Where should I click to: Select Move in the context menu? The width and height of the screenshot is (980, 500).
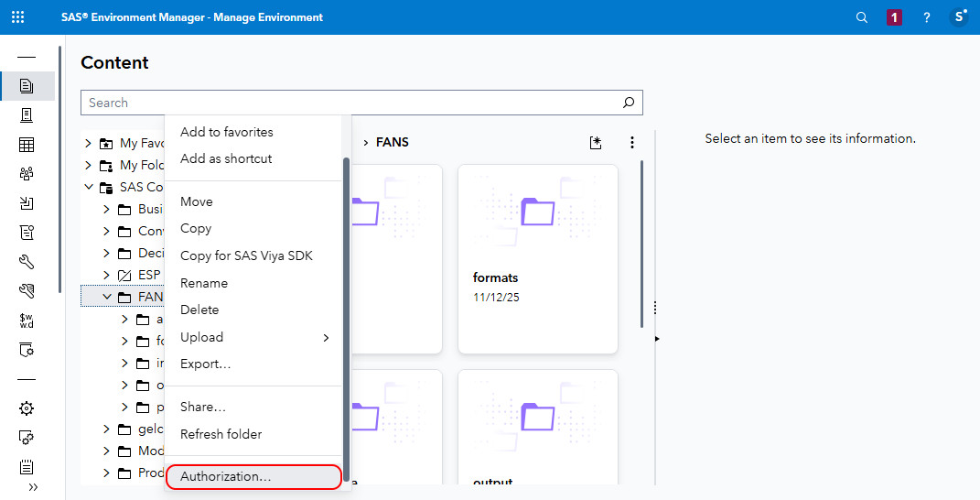(253, 201)
